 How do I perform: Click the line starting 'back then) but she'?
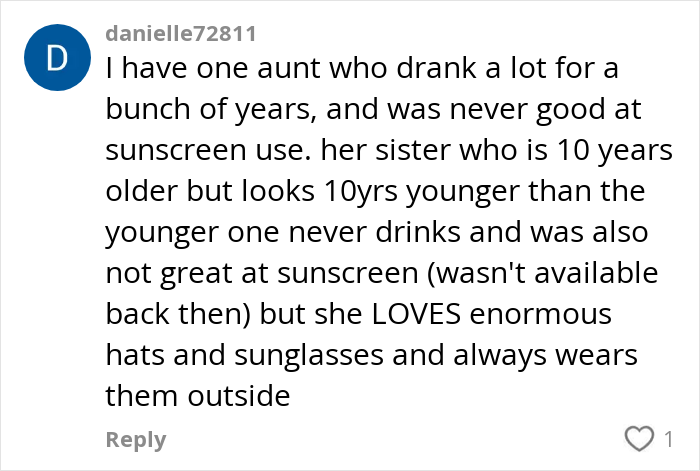358,314
